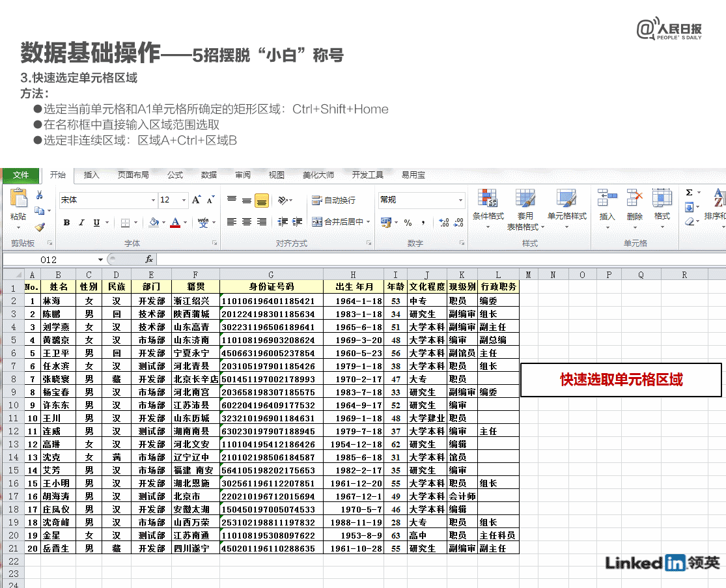The height and width of the screenshot is (588, 726).
Task: Switch to the 插入 ribbon tab
Action: (x=91, y=175)
